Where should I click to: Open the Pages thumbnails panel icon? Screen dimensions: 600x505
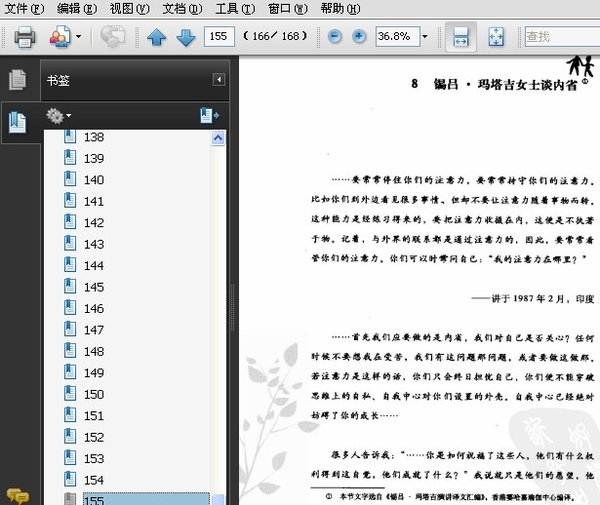pos(18,79)
